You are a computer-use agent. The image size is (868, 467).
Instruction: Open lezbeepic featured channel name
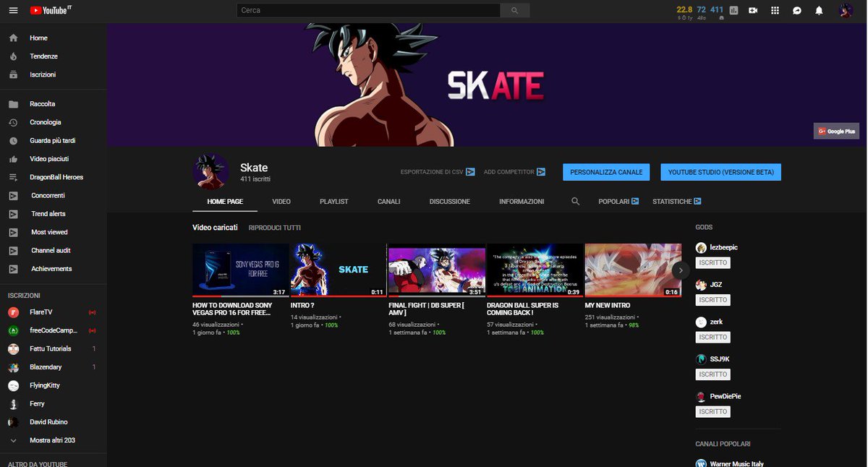click(x=724, y=247)
